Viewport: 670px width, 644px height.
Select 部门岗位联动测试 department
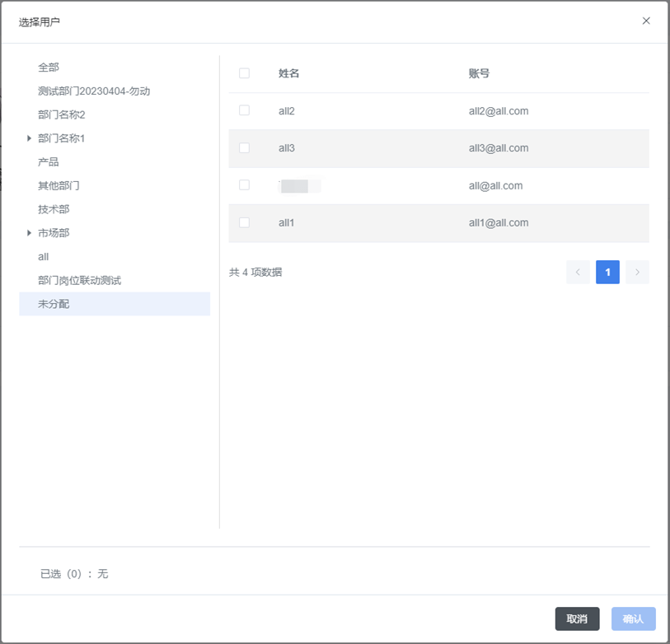pyautogui.click(x=79, y=280)
